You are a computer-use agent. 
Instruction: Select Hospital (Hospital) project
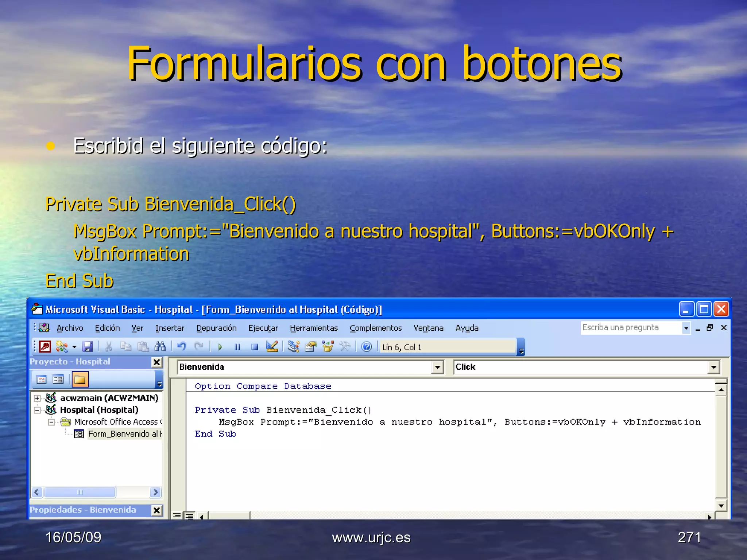99,410
